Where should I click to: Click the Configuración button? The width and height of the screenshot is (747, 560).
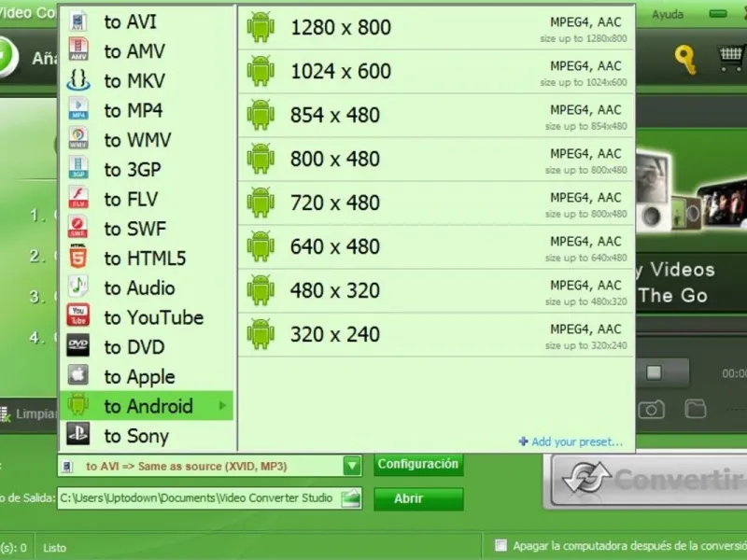click(x=418, y=464)
